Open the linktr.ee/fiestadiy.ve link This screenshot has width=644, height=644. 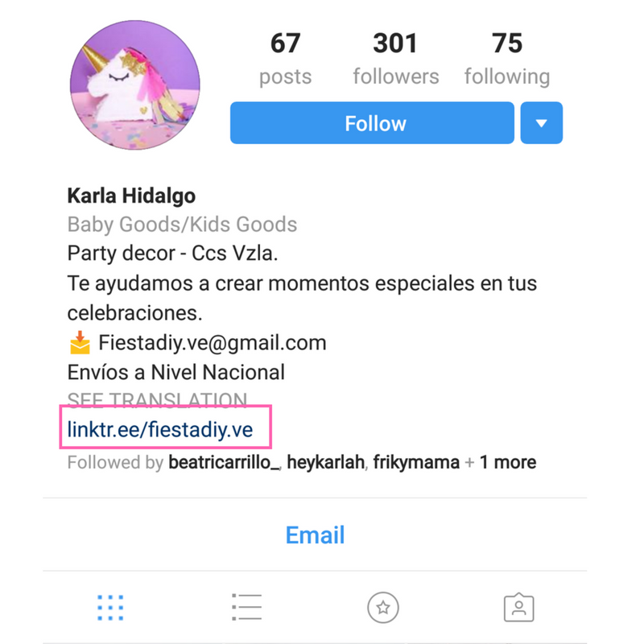pos(159,430)
